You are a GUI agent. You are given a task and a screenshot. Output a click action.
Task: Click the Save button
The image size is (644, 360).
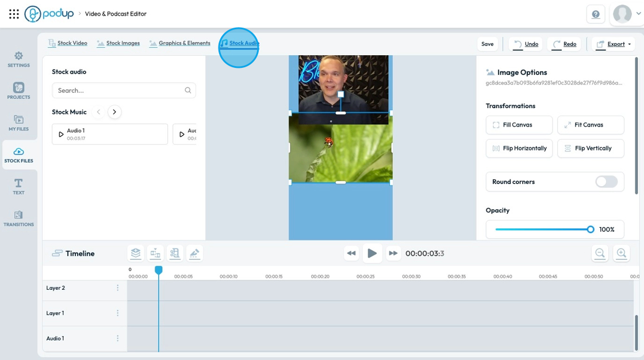tap(488, 44)
